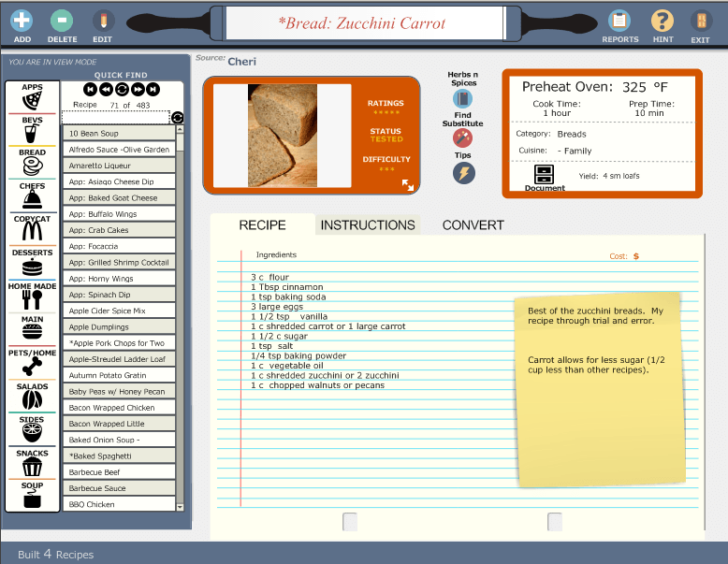The height and width of the screenshot is (564, 728).
Task: Select Barbecue Sauce in the recipe list
Action: (x=119, y=488)
